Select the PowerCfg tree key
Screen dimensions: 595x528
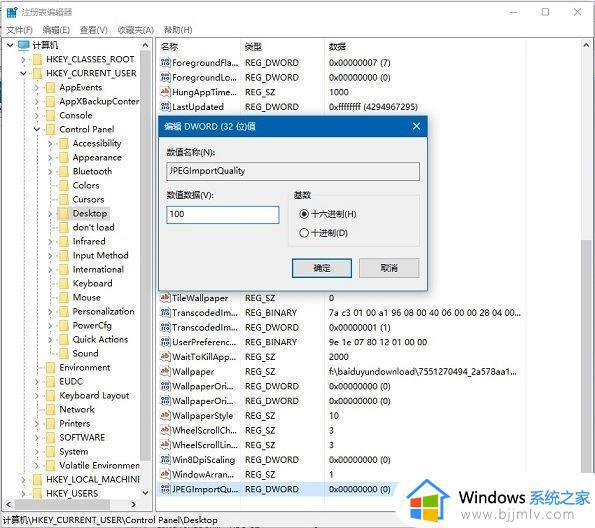(x=92, y=326)
